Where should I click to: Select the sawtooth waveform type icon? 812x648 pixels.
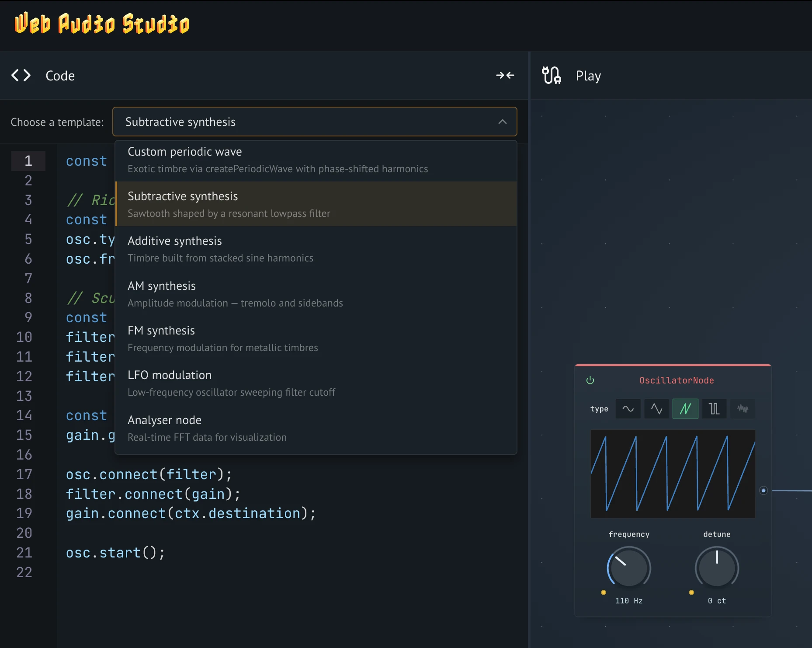(x=685, y=409)
